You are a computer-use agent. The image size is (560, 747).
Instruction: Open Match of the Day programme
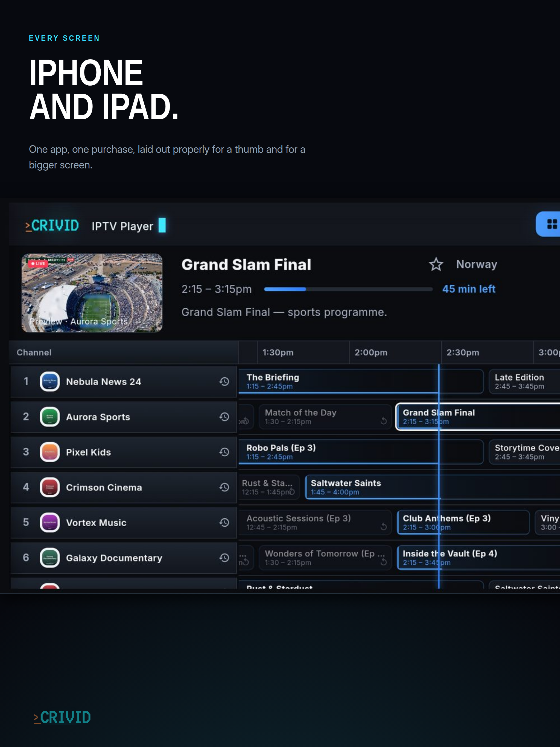pyautogui.click(x=325, y=417)
